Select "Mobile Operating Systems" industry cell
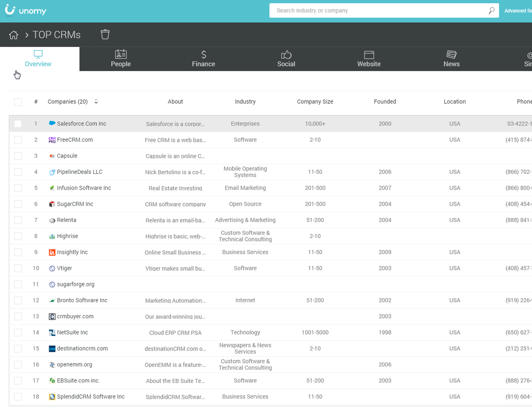 point(245,172)
